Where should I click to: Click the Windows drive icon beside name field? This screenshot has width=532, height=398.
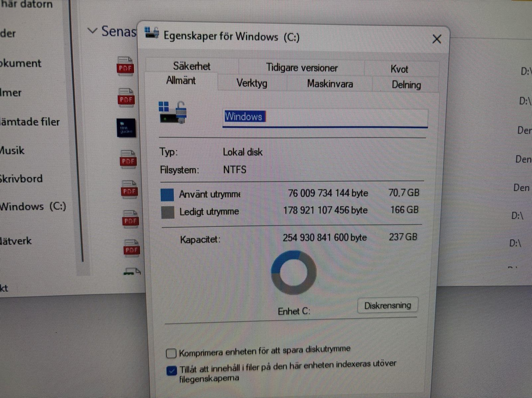(x=173, y=112)
